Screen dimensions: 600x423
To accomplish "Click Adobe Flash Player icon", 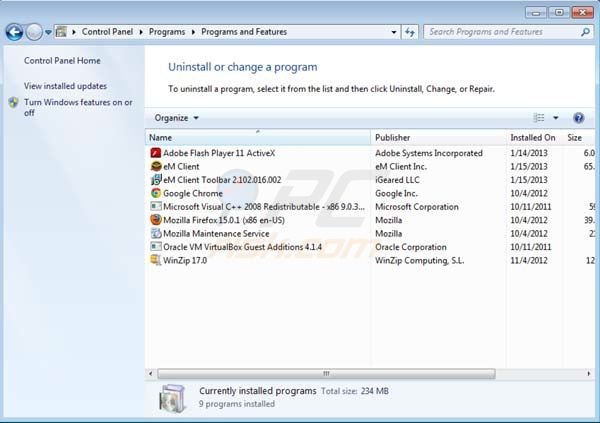I will tap(156, 153).
